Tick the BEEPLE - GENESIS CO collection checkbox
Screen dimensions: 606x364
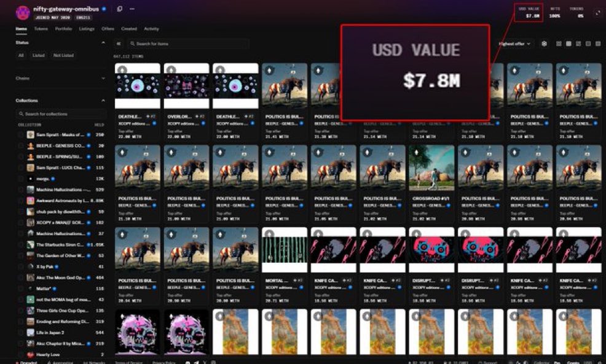click(20, 146)
